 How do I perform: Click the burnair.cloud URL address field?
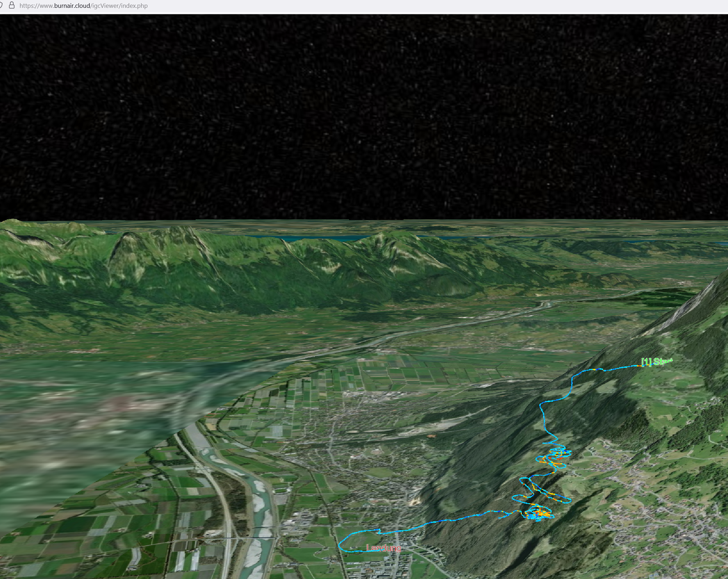[83, 6]
